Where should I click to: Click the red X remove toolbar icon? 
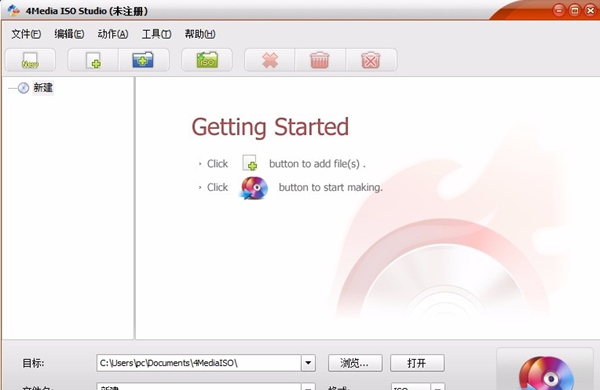[x=270, y=60]
